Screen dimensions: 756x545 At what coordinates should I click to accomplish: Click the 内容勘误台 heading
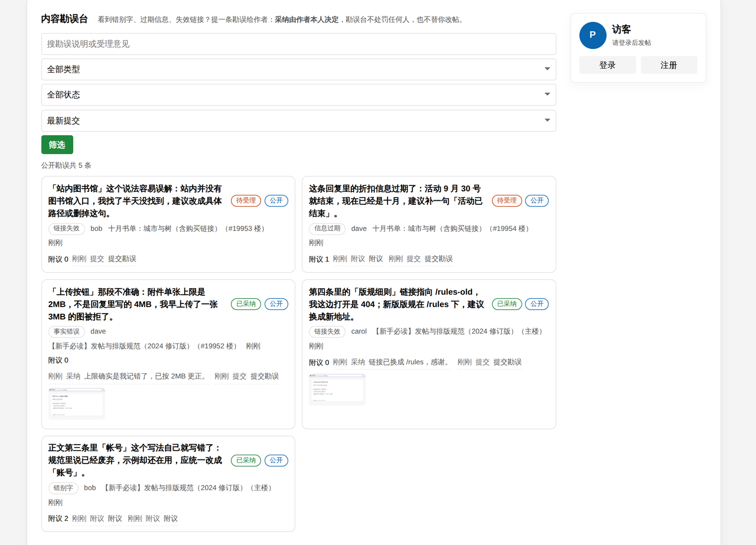(x=64, y=19)
